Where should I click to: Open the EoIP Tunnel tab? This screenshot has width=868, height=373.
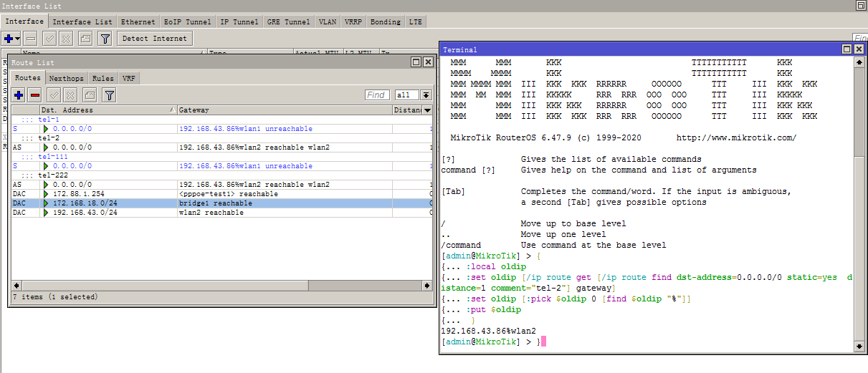(187, 22)
